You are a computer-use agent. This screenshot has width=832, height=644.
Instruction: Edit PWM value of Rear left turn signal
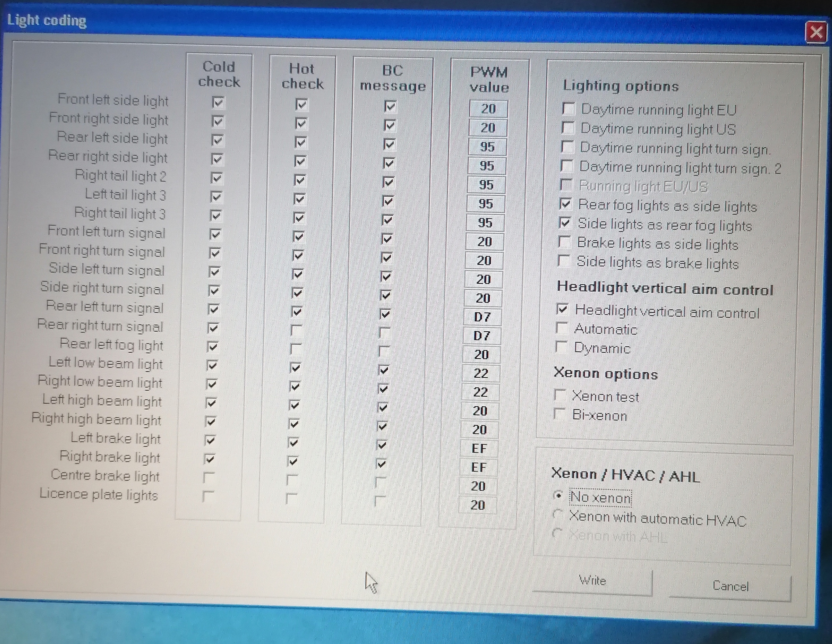[x=482, y=317]
